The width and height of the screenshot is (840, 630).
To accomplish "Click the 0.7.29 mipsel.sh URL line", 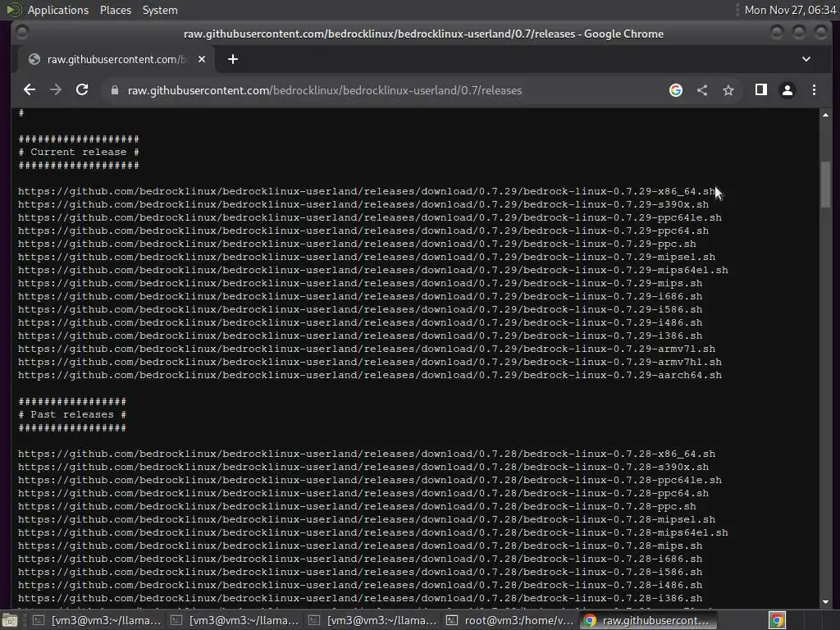I will point(367,257).
